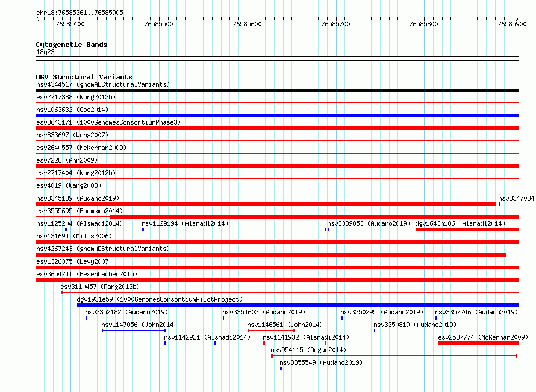
Task: Click ruler position 76585900
Action: click(512, 24)
